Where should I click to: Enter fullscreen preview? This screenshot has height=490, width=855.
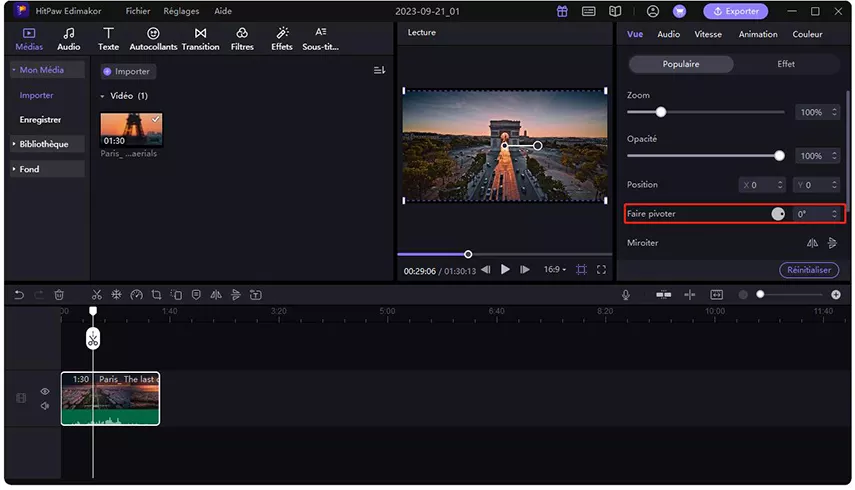[601, 270]
